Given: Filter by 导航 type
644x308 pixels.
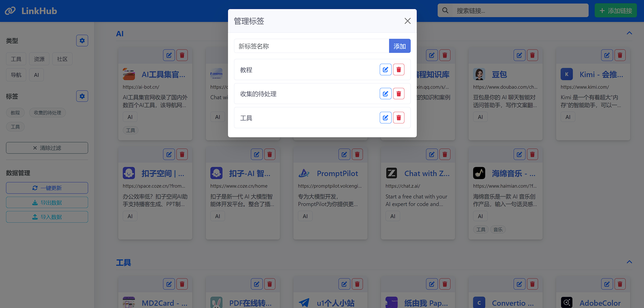Looking at the screenshot, I should click(x=16, y=75).
